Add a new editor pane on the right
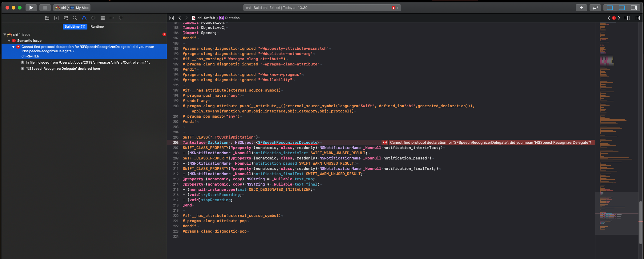 coord(638,18)
